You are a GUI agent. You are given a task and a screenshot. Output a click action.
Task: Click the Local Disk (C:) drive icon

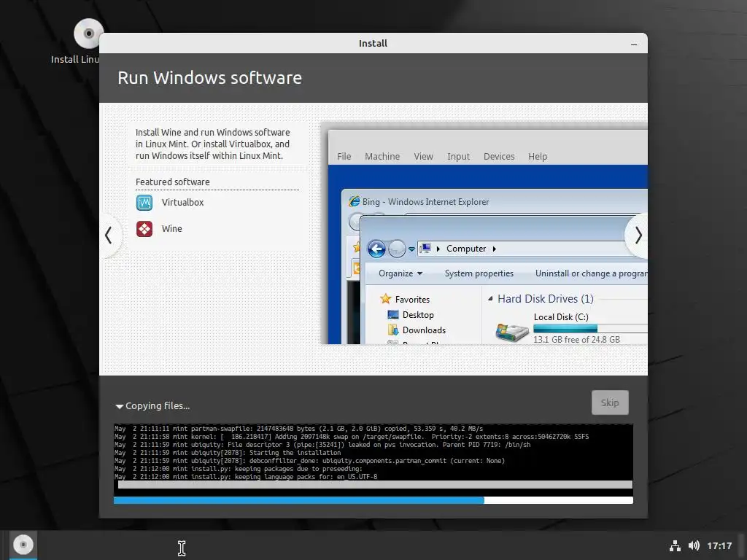click(511, 332)
